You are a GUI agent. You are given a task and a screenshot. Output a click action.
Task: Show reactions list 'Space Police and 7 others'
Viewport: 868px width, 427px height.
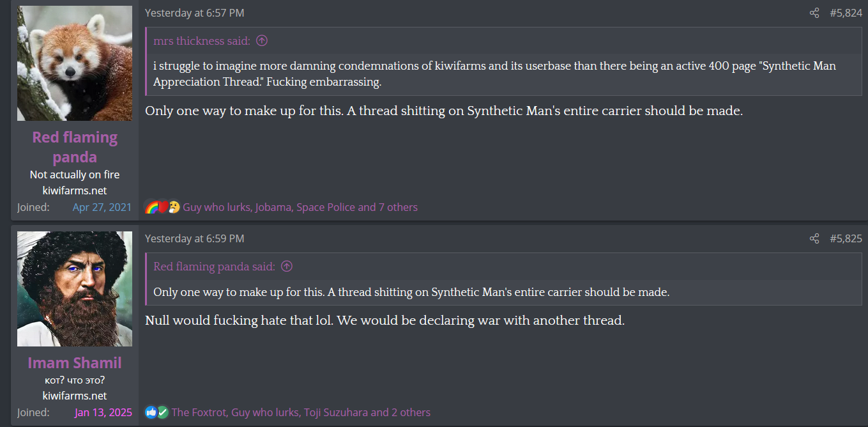357,207
